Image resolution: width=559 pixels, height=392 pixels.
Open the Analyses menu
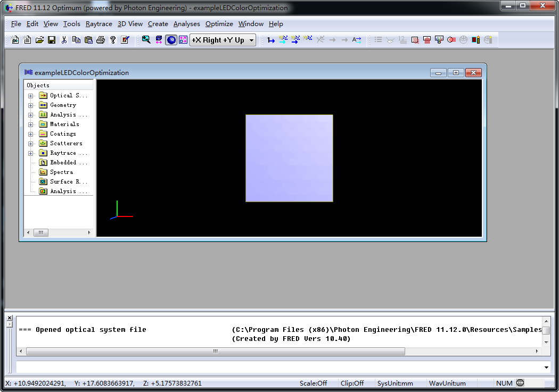(x=187, y=24)
